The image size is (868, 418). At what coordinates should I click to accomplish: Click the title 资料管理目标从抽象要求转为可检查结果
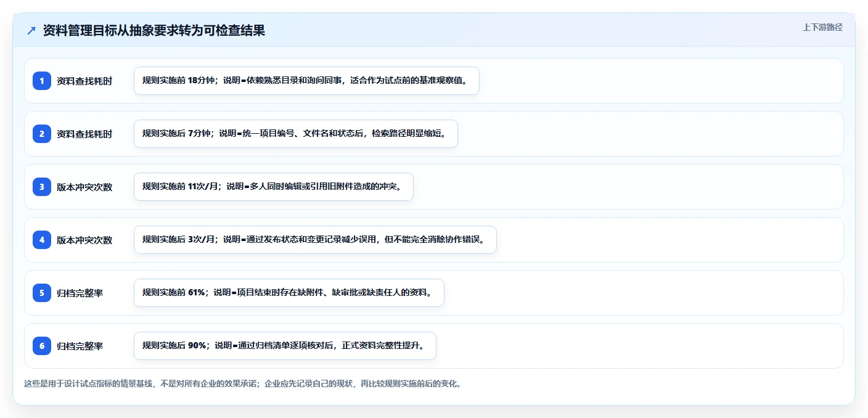(x=154, y=30)
